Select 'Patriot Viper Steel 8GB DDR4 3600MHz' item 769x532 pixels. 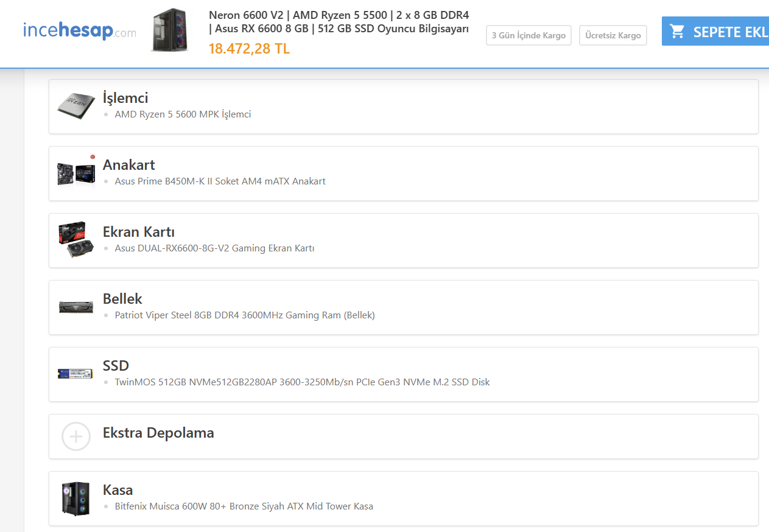point(245,315)
